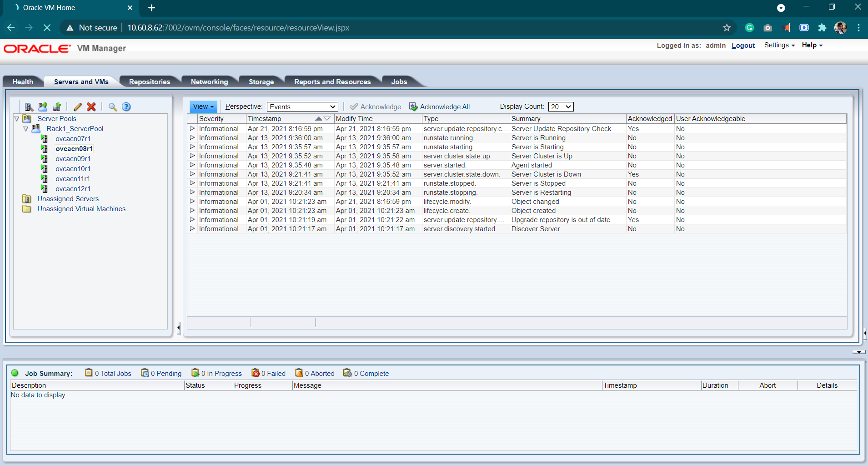
Task: Click the Create Virtual Machine icon
Action: tap(57, 107)
